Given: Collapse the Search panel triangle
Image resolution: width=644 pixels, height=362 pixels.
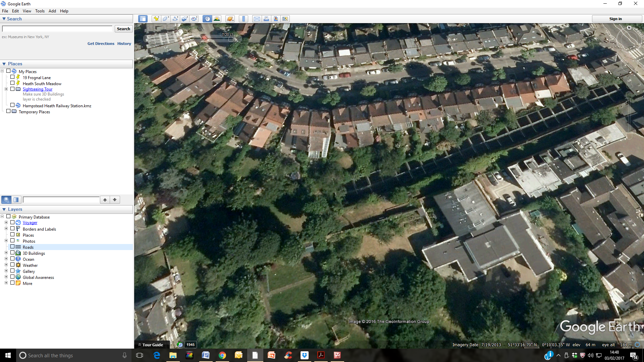Looking at the screenshot, I should click(4, 19).
